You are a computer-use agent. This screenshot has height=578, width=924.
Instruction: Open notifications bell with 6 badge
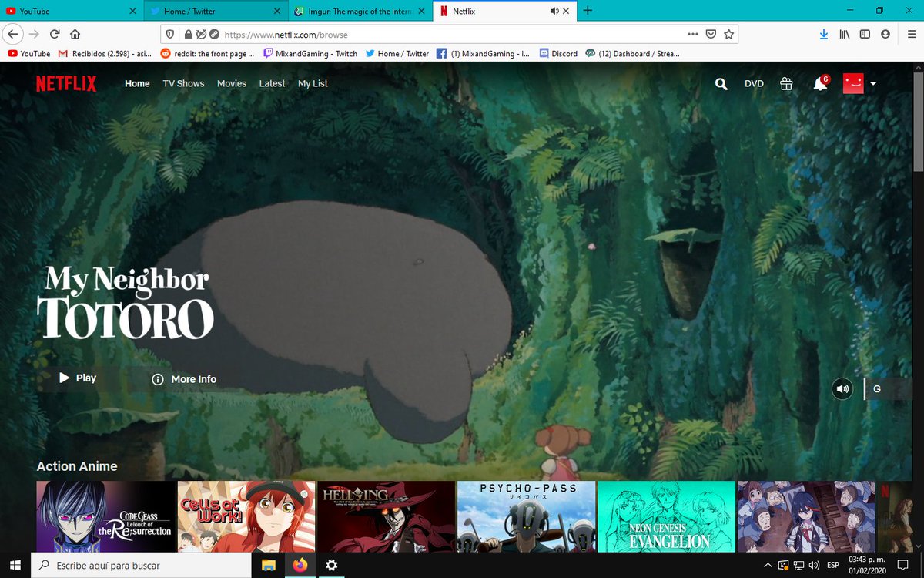(821, 83)
